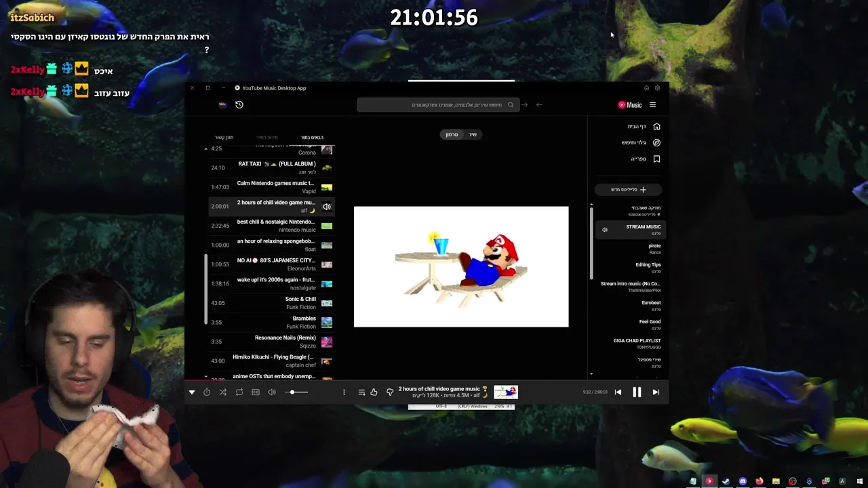Open Discord from the taskbar
Image resolution: width=868 pixels, height=488 pixels.
(x=743, y=481)
